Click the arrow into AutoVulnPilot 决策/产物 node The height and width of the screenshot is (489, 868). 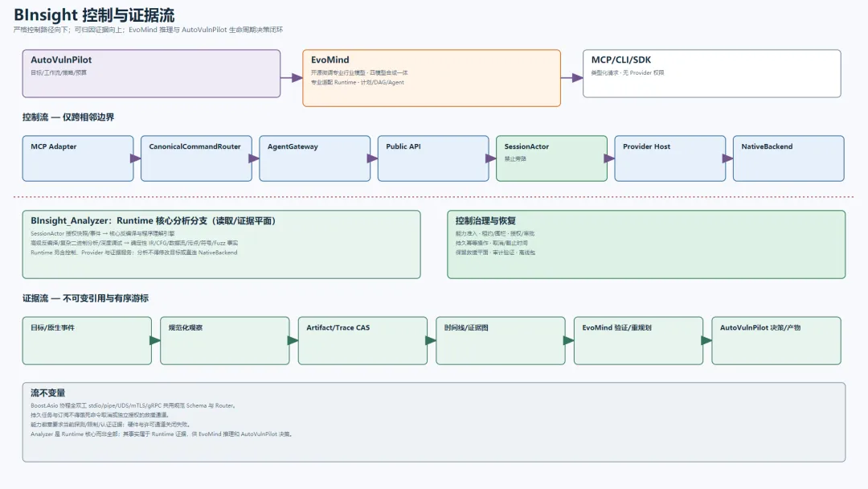point(706,340)
